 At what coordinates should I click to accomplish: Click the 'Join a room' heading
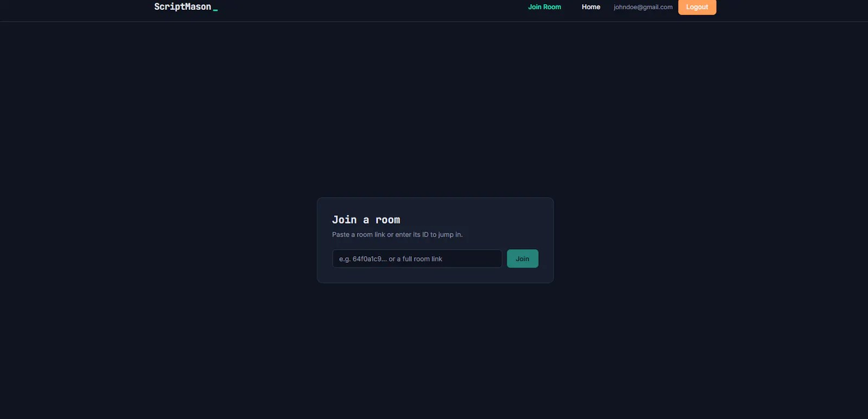click(x=366, y=220)
